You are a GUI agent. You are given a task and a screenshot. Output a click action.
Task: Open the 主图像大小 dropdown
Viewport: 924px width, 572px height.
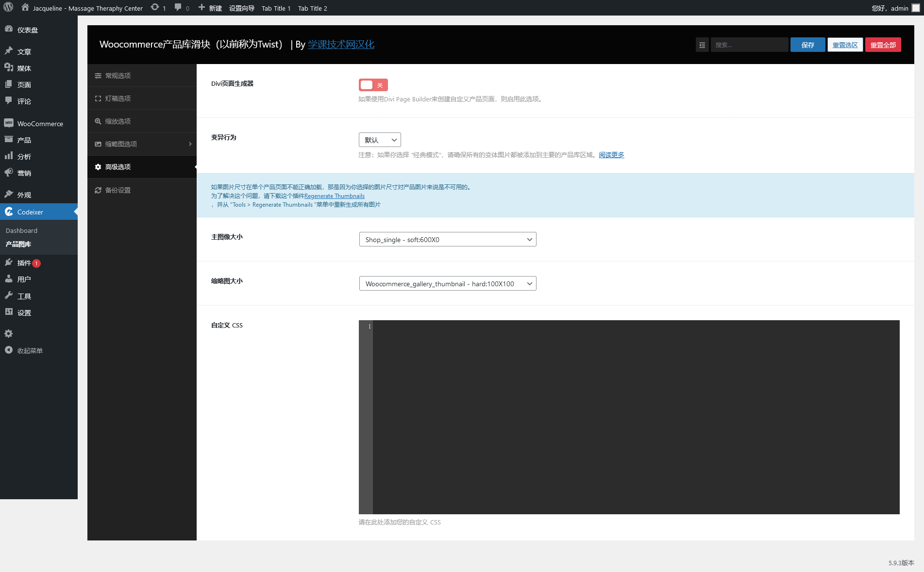click(447, 240)
